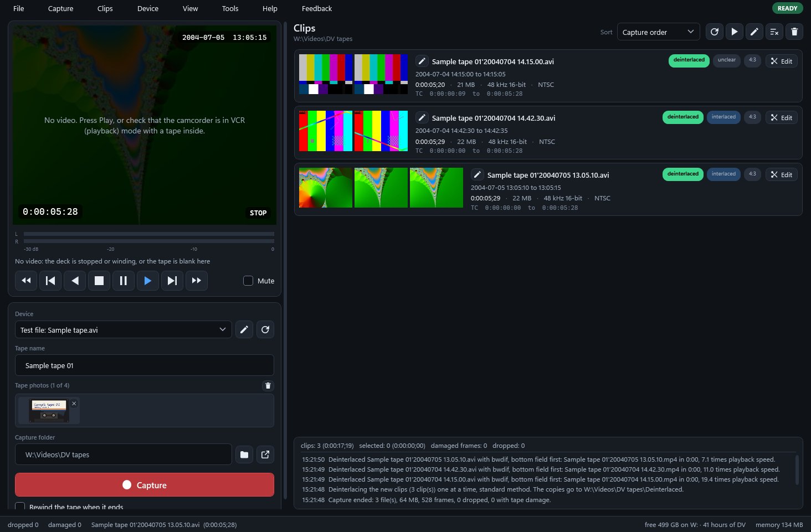
Task: Click the Tape name input field
Action: pyautogui.click(x=145, y=365)
